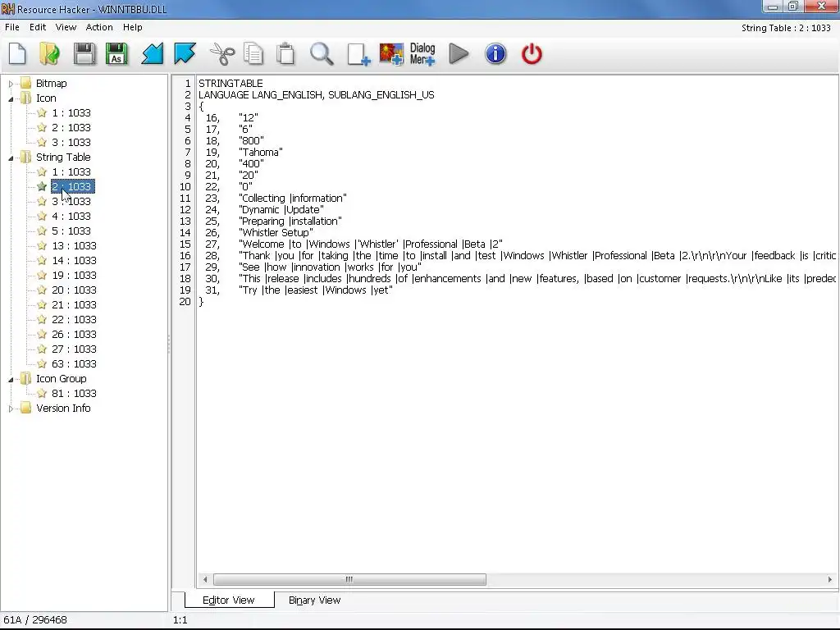Click the LANGUAGE LANG_ENGLISH line
The width and height of the screenshot is (840, 630).
click(316, 95)
